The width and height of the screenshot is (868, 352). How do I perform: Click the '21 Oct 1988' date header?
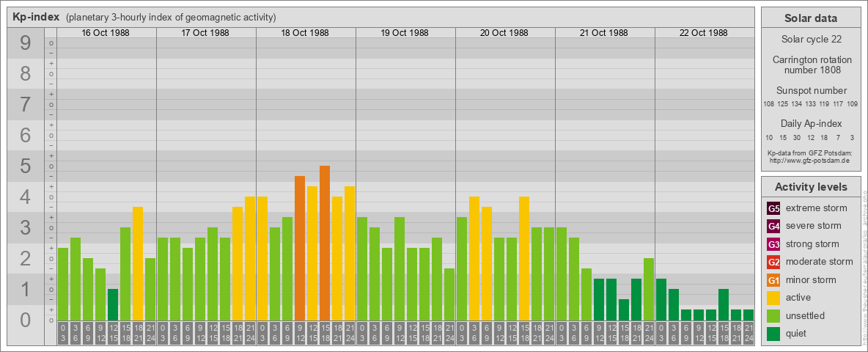pyautogui.click(x=604, y=33)
